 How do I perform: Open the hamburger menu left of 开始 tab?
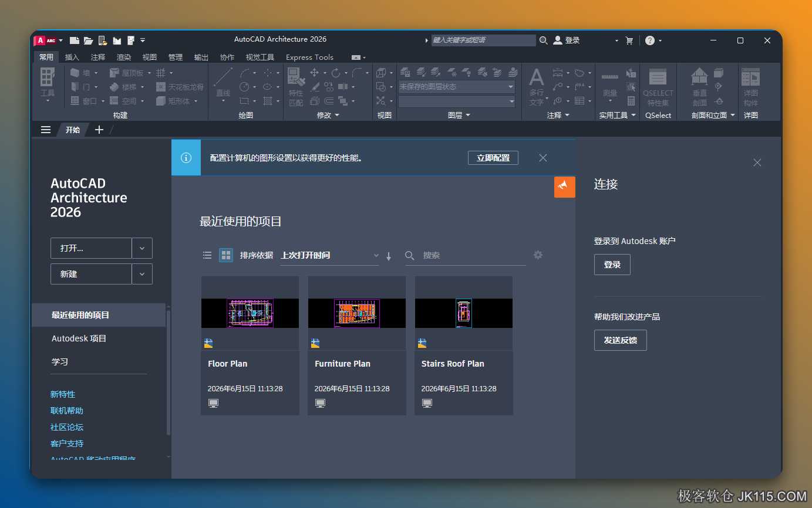point(46,130)
